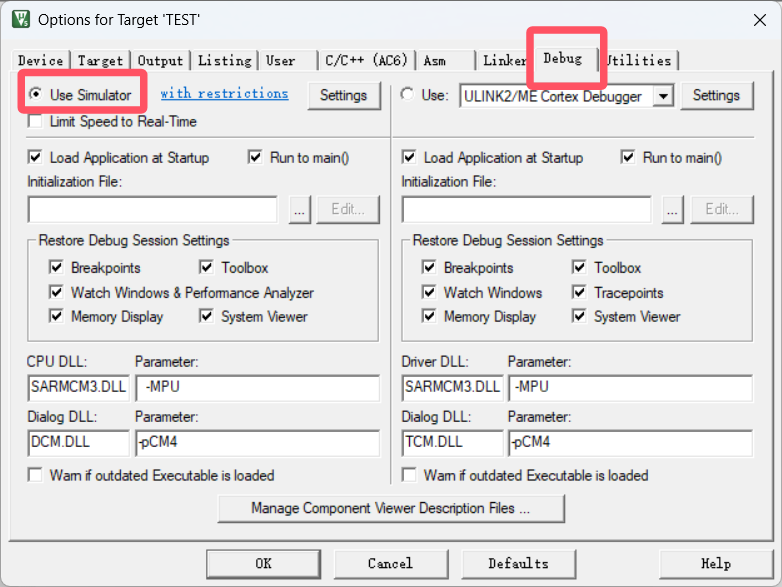Screen dimensions: 782x587
Task: Reset with the Defaults button
Action: (x=518, y=564)
